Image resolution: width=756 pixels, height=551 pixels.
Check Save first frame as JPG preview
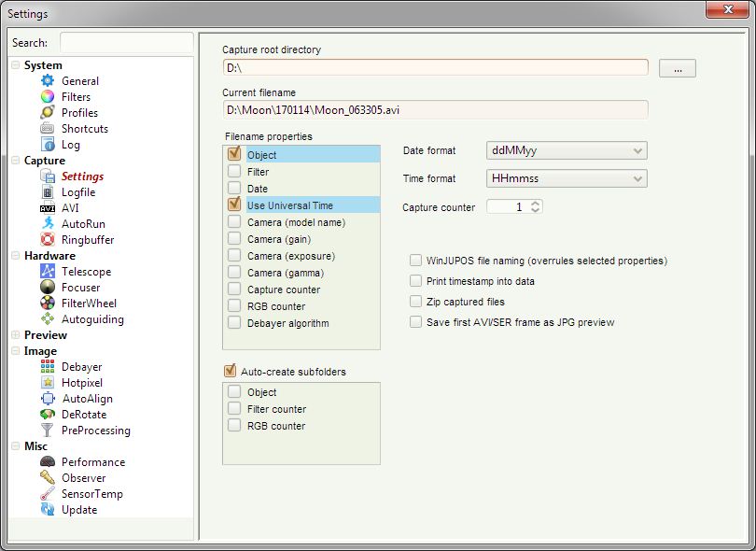tap(415, 322)
